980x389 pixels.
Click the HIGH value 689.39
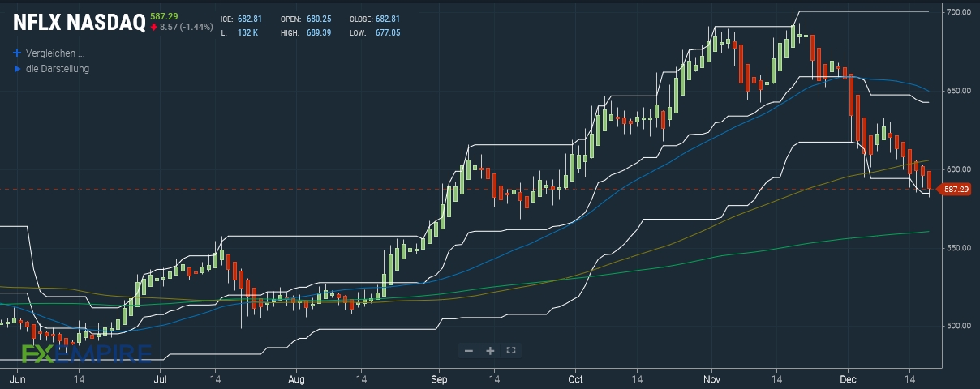pos(317,33)
